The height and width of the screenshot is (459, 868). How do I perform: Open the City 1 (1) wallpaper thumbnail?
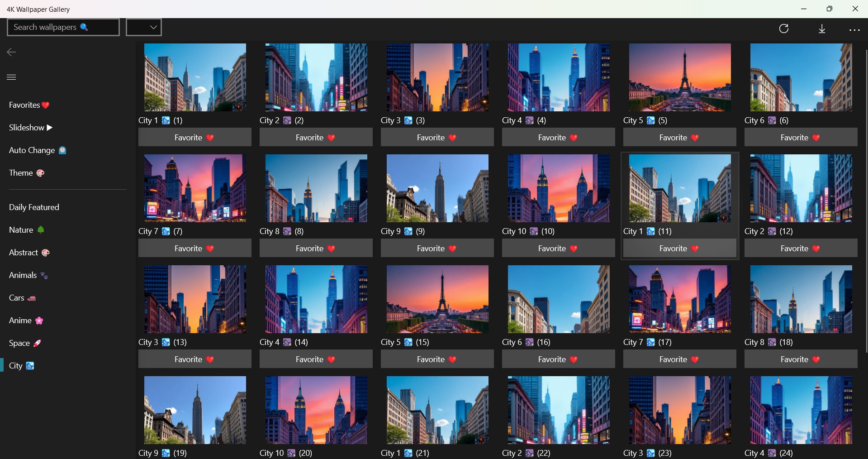coord(195,77)
